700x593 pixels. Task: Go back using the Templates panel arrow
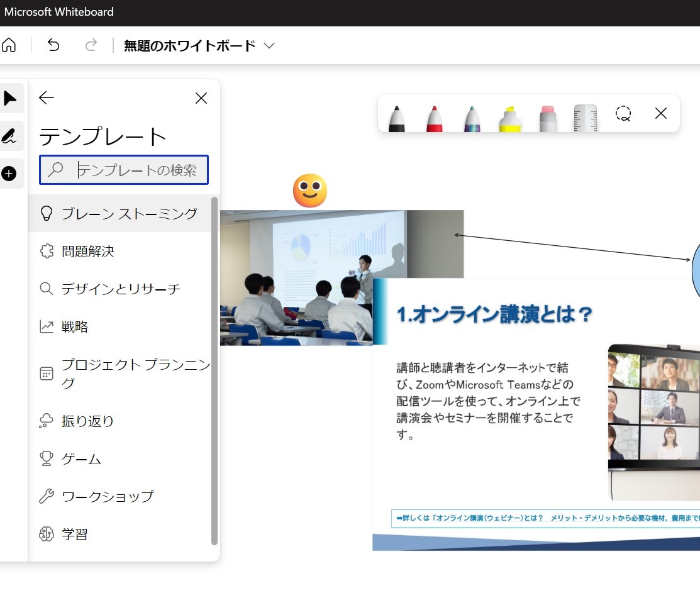[46, 97]
